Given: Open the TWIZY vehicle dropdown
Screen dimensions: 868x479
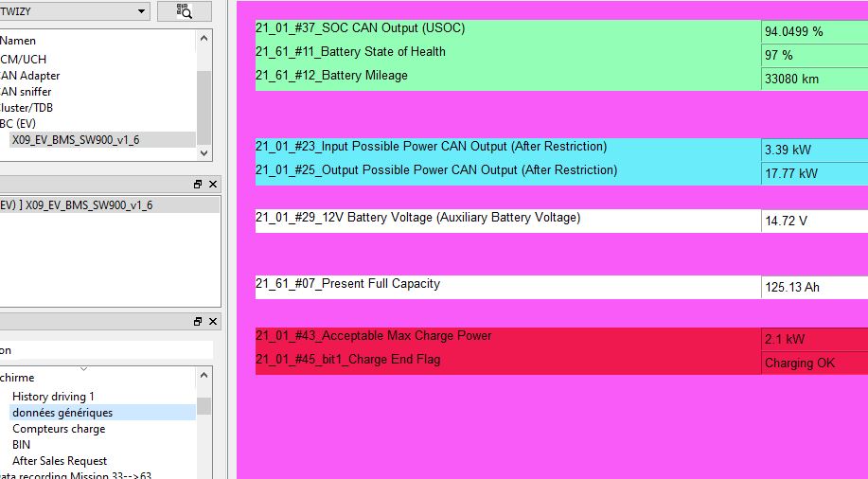Looking at the screenshot, I should (141, 11).
